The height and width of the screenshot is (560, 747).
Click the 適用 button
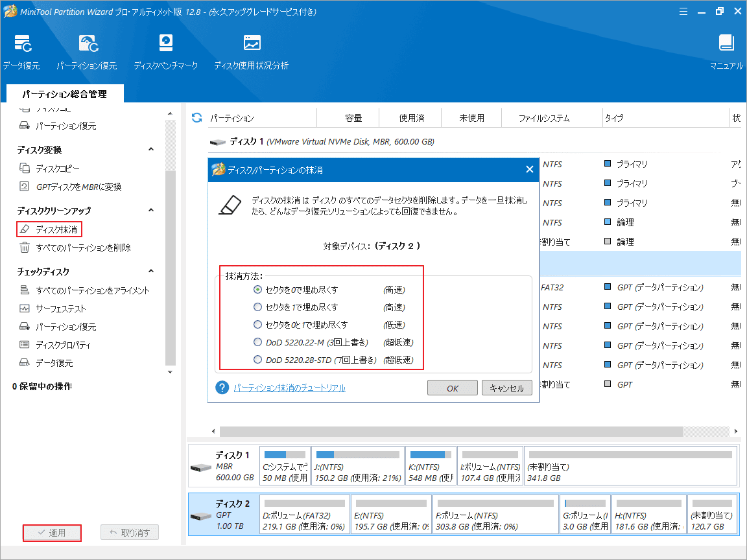[52, 533]
